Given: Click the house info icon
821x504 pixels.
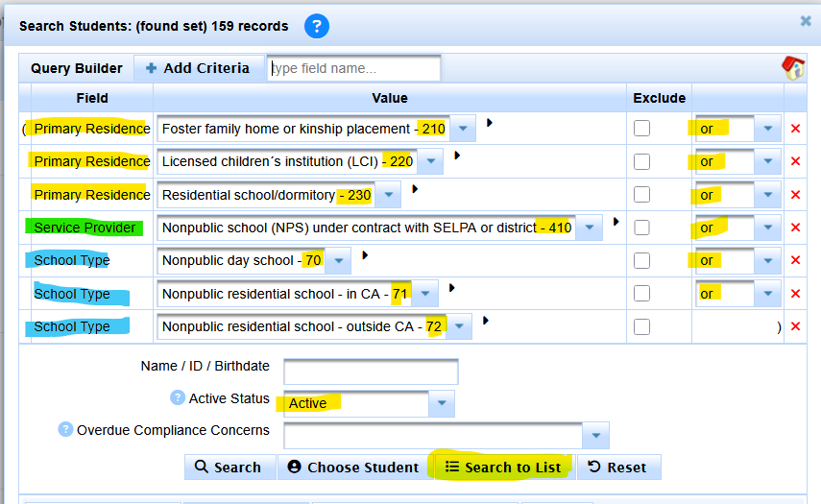Looking at the screenshot, I should (793, 67).
